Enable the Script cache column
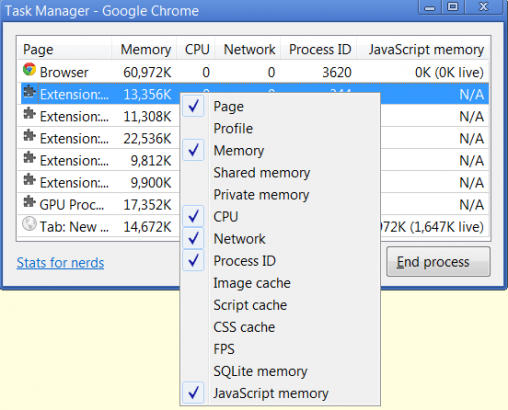Image resolution: width=508 pixels, height=410 pixels. [250, 305]
